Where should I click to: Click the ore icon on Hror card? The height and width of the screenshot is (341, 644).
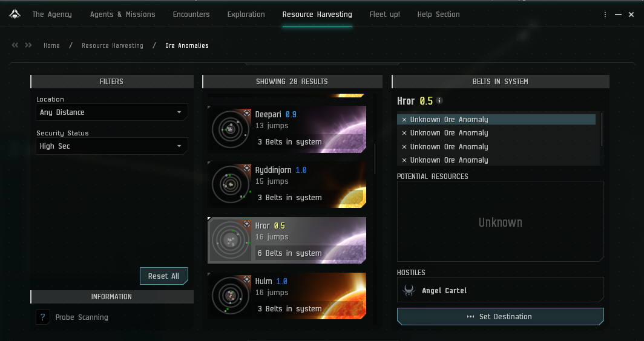pos(246,224)
